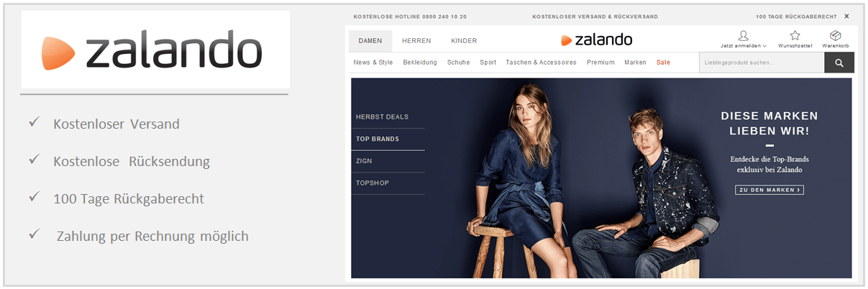Image resolution: width=868 pixels, height=289 pixels.
Task: Click the Kostenlose Rücksendung bullet text
Action: coord(132,162)
